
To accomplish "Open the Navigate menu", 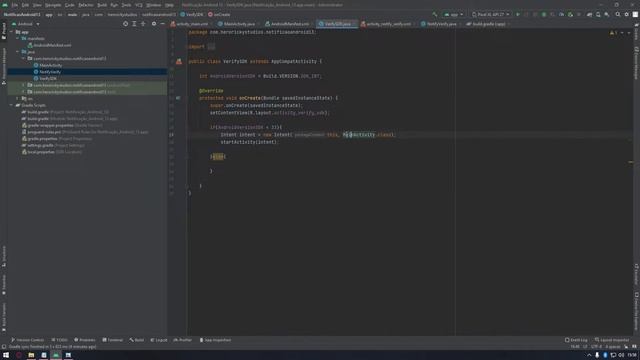I will 53,5.
